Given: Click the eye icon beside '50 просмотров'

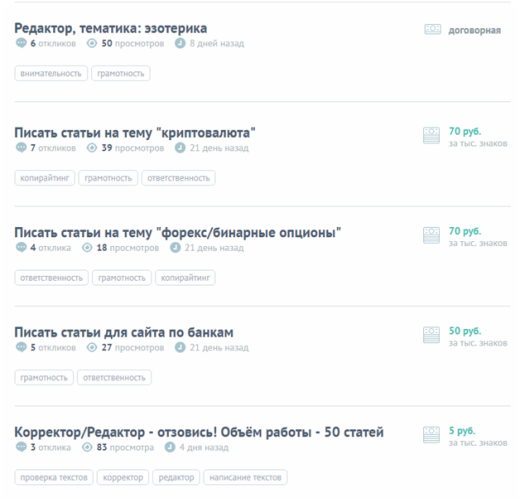Looking at the screenshot, I should [x=92, y=43].
